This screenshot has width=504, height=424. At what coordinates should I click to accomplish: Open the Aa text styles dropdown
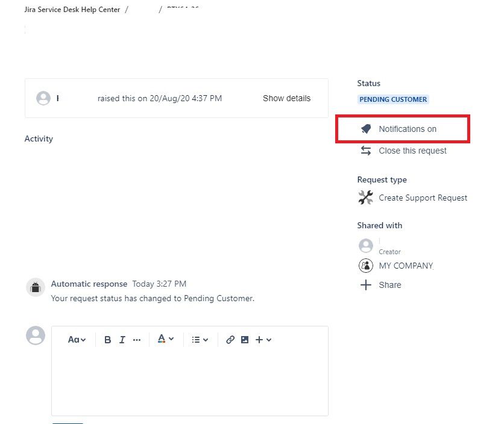(x=77, y=340)
